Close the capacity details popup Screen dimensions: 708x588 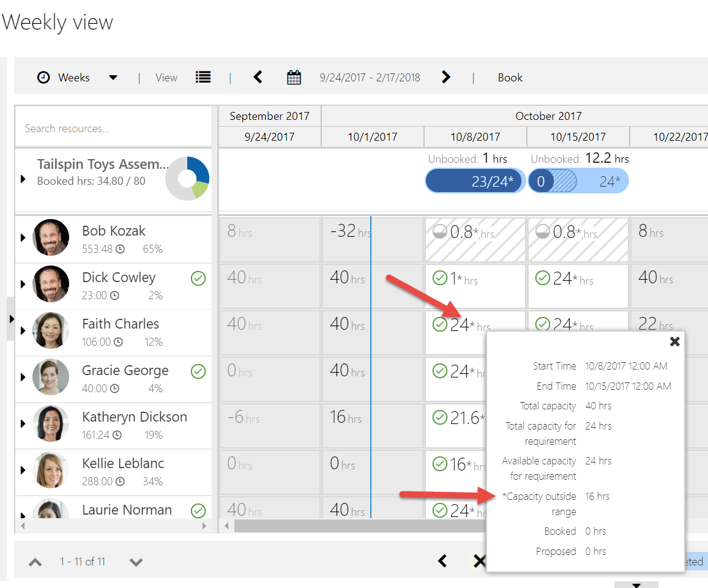674,341
